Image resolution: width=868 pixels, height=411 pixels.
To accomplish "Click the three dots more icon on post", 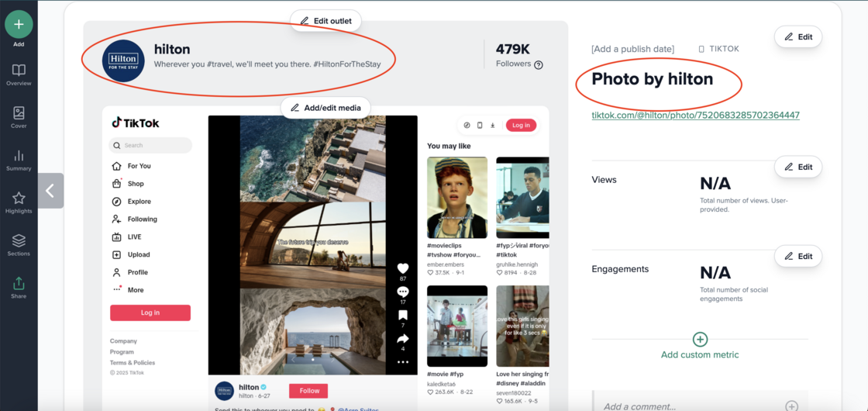I will pos(403,361).
